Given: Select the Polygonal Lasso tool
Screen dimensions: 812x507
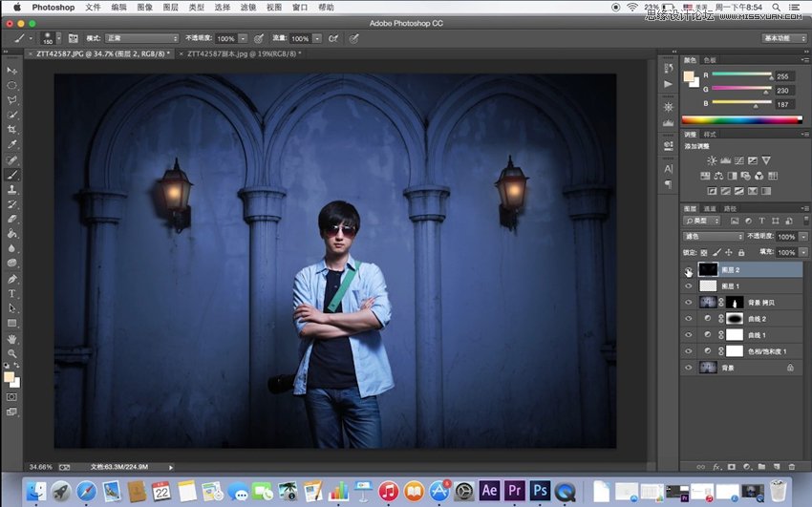Looking at the screenshot, I should tap(11, 100).
